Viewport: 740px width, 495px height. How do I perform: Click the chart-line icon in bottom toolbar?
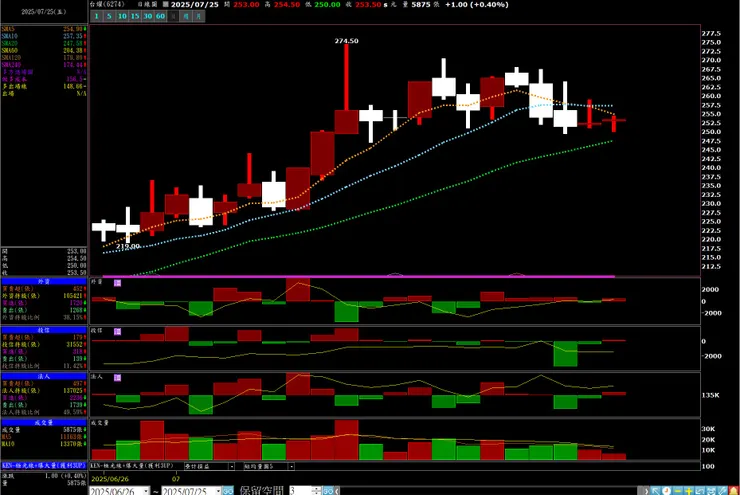click(700, 491)
